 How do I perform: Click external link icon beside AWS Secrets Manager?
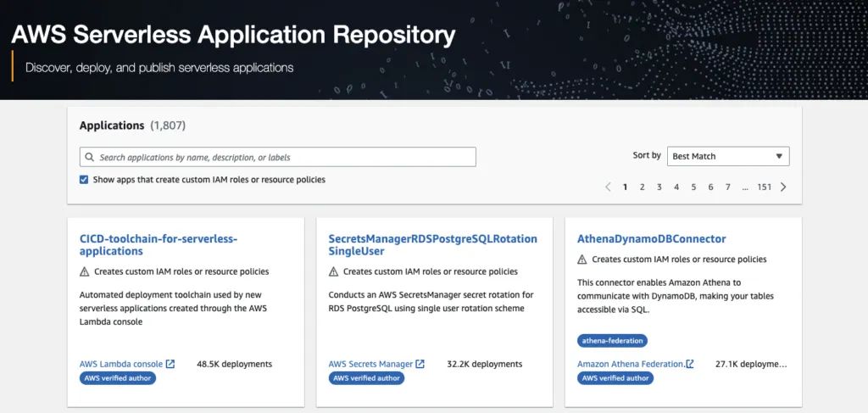(x=420, y=365)
